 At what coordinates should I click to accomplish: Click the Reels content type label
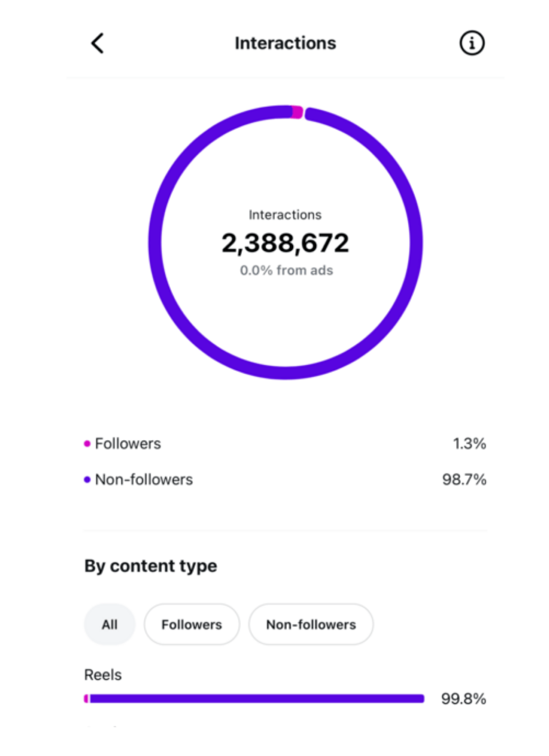(103, 675)
